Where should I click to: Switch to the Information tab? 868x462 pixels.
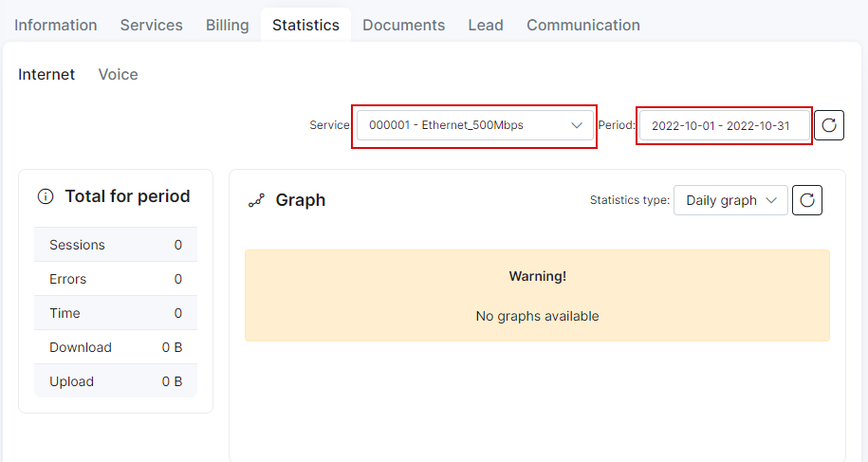[56, 25]
